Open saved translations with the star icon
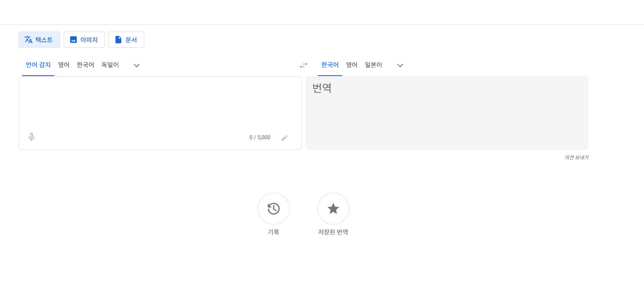 click(333, 209)
